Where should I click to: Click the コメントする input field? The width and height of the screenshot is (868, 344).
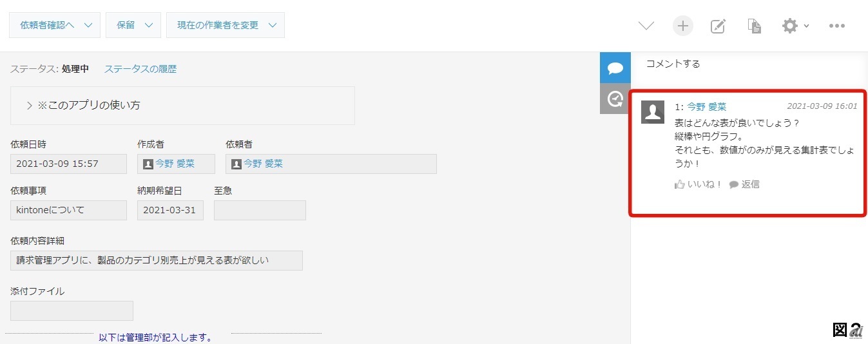click(747, 64)
